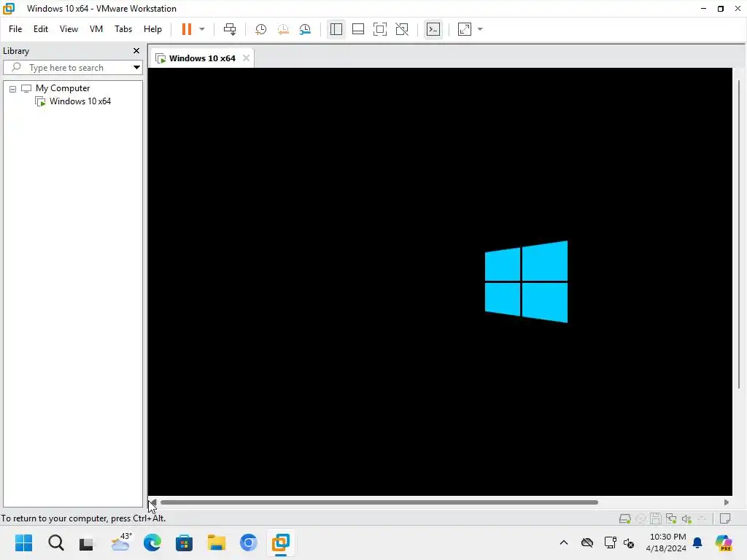Take a snapshot of this virtual machine

[x=260, y=29]
